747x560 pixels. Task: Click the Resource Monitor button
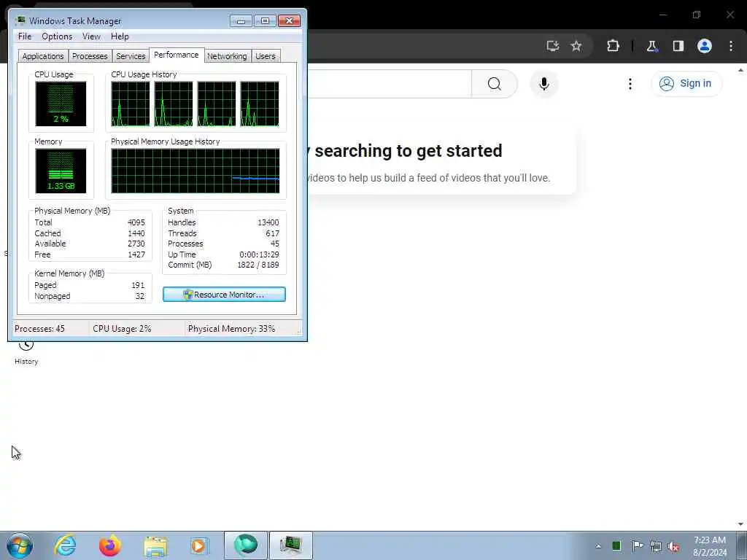(x=224, y=295)
